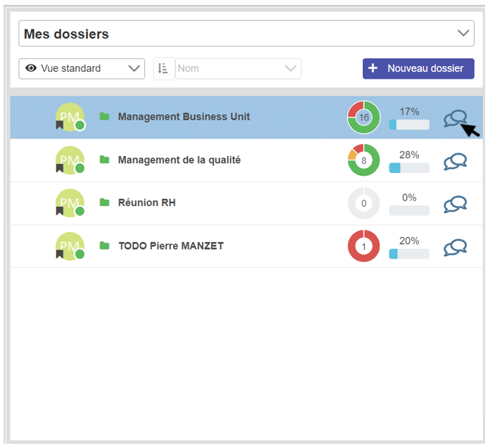The image size is (490, 448).
Task: Open comments for Réunion RH
Action: (x=455, y=205)
